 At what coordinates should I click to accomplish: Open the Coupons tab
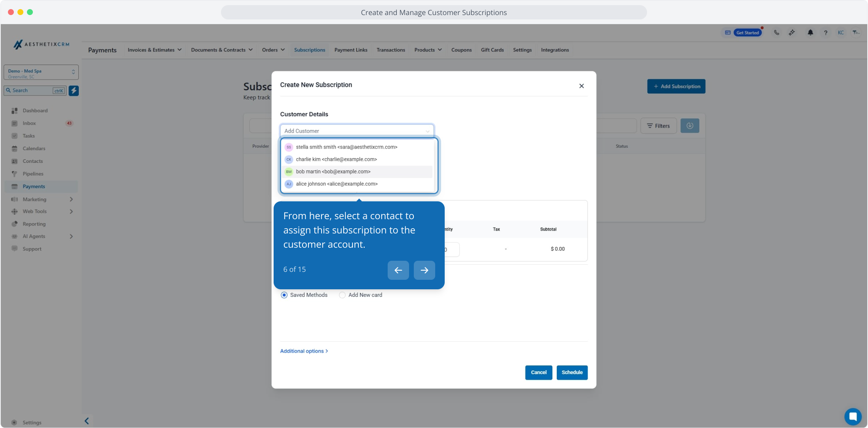461,50
